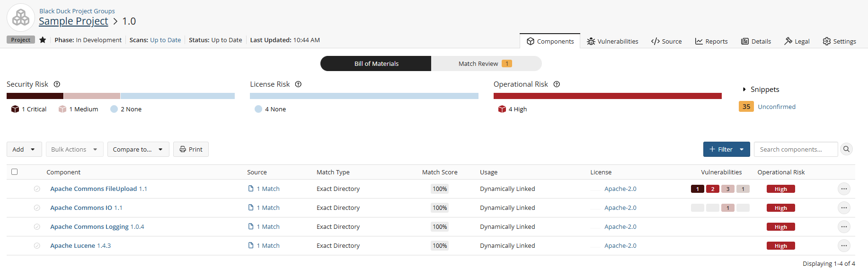Open the Apache Commons FileUpload component link
The width and height of the screenshot is (868, 271).
tap(94, 189)
